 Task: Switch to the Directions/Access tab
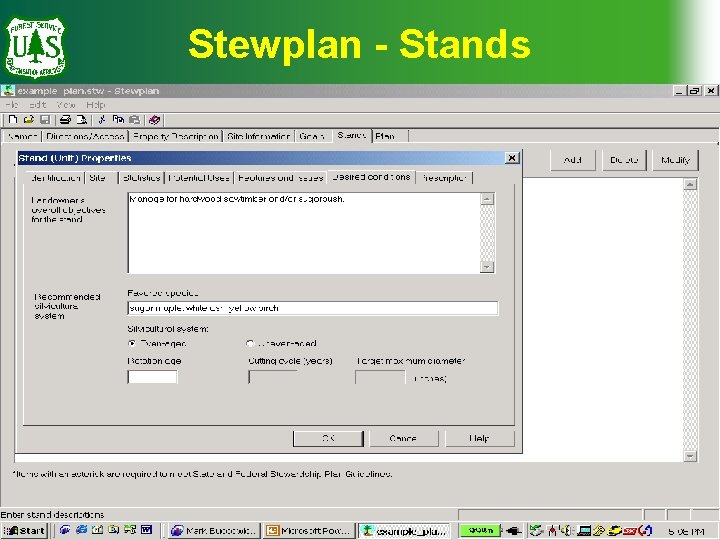[85, 136]
